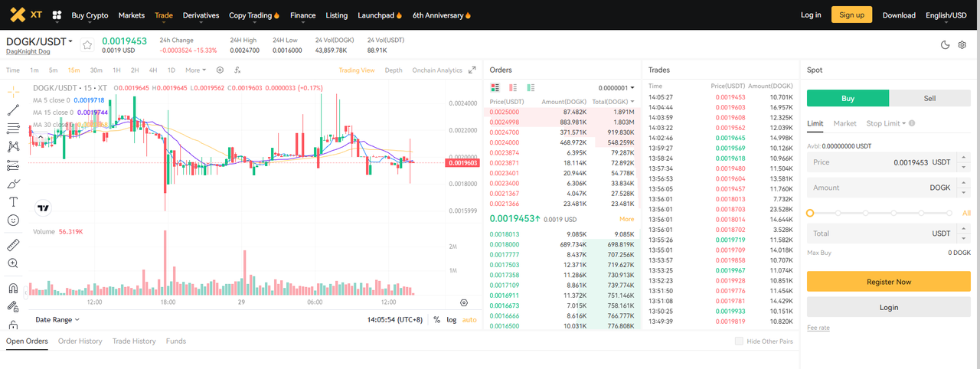
Task: Select the brush drawing tool
Action: (x=13, y=184)
